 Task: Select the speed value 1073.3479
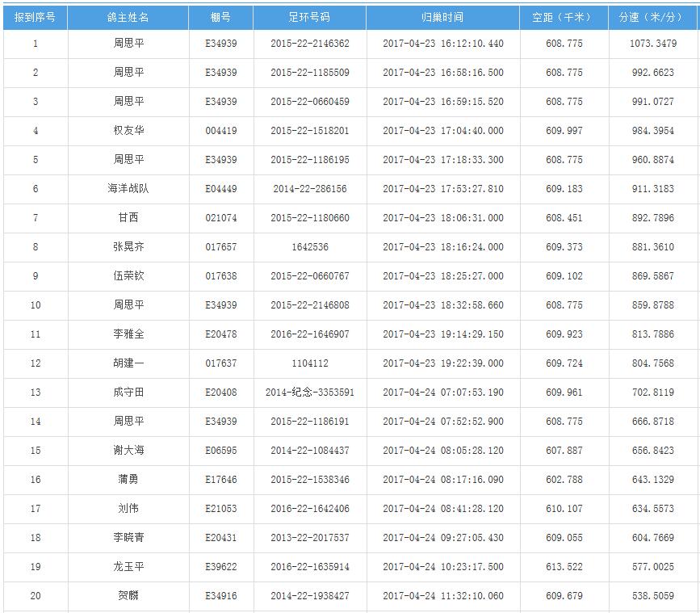[653, 44]
